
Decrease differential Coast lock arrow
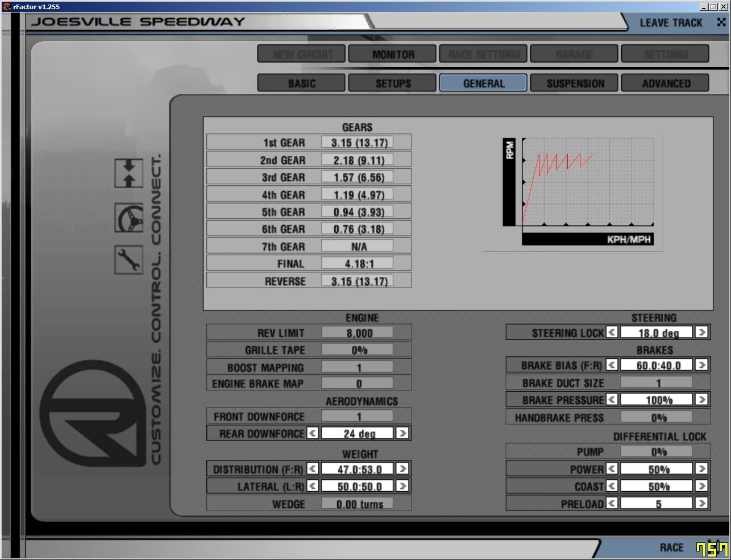612,486
